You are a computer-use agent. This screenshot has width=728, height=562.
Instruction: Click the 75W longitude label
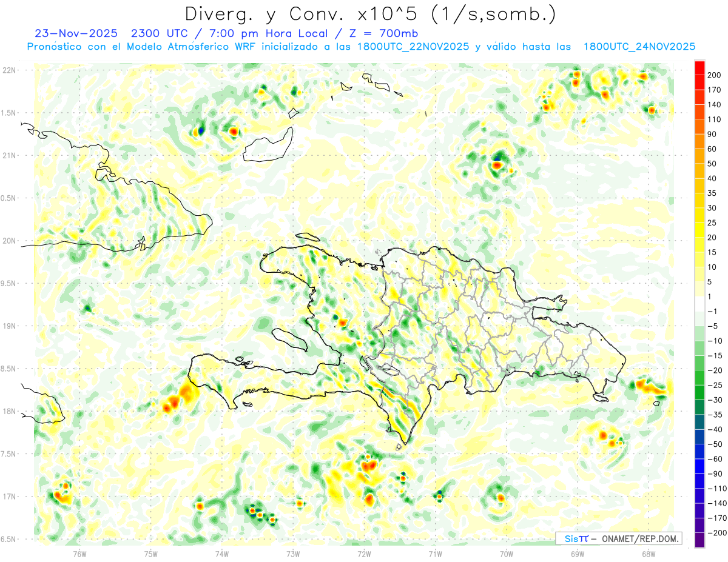pyautogui.click(x=150, y=553)
